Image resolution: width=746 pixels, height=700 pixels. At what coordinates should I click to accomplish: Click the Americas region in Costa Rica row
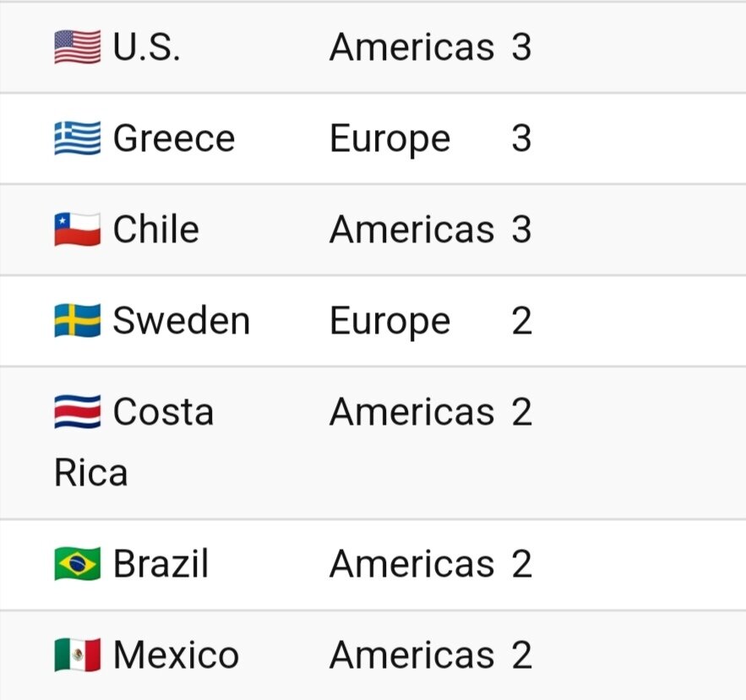[x=411, y=412]
